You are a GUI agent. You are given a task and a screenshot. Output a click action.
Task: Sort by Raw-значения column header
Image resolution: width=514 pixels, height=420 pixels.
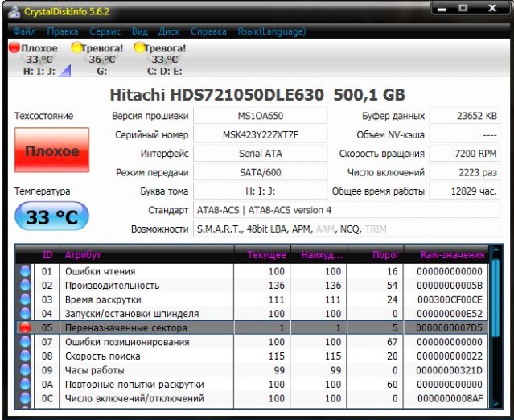click(x=452, y=254)
